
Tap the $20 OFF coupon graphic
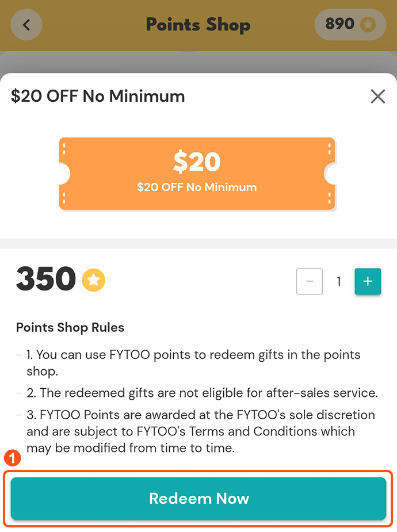[x=198, y=173]
